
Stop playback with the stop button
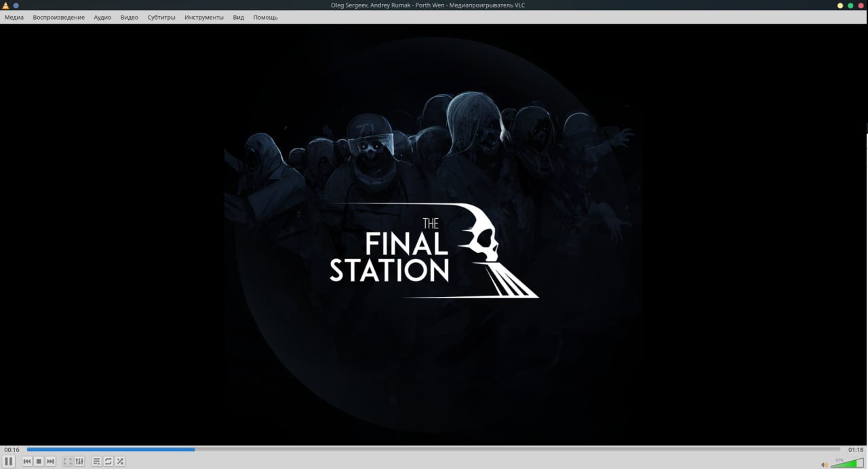[39, 462]
